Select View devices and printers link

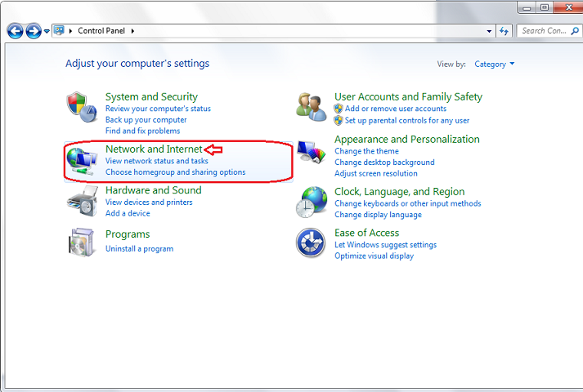[x=149, y=203]
